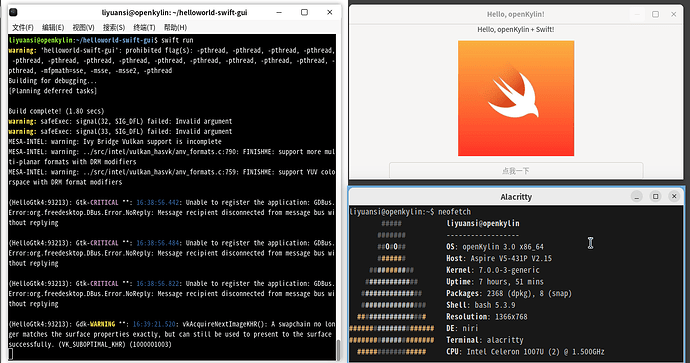Open the 帮助(H) menu

(x=175, y=27)
